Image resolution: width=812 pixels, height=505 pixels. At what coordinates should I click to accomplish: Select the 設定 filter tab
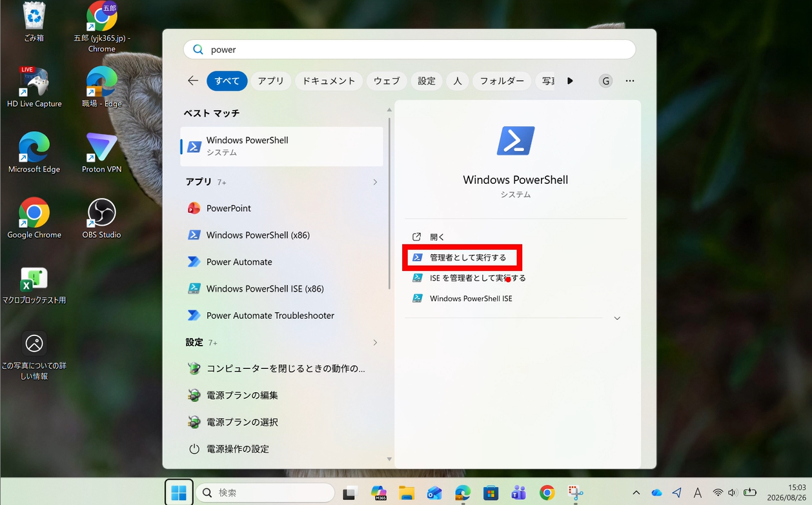point(427,81)
